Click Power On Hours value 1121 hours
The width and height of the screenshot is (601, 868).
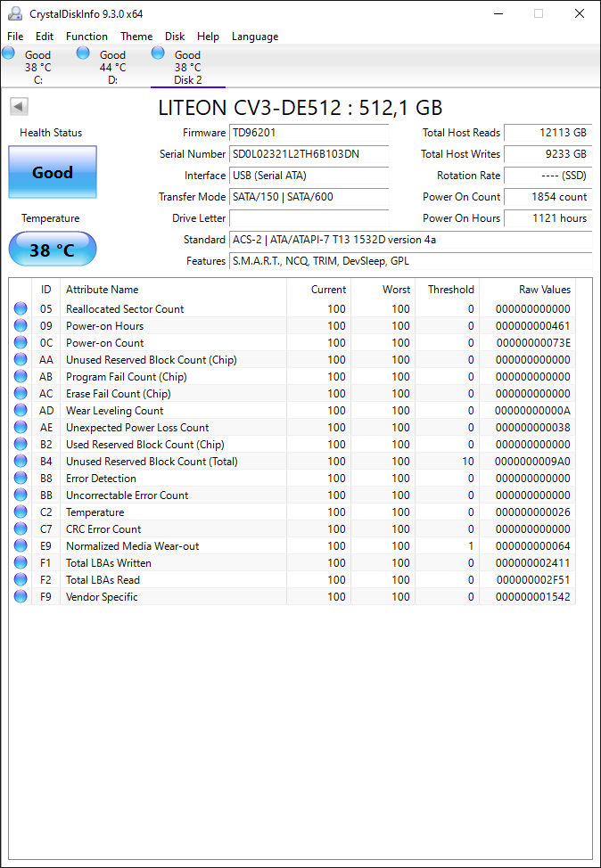coord(548,218)
